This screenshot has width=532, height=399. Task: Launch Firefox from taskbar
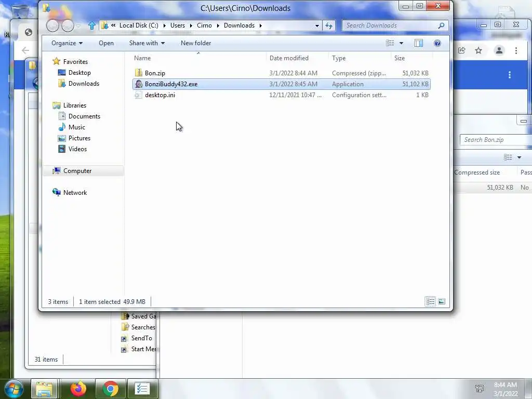(78, 389)
